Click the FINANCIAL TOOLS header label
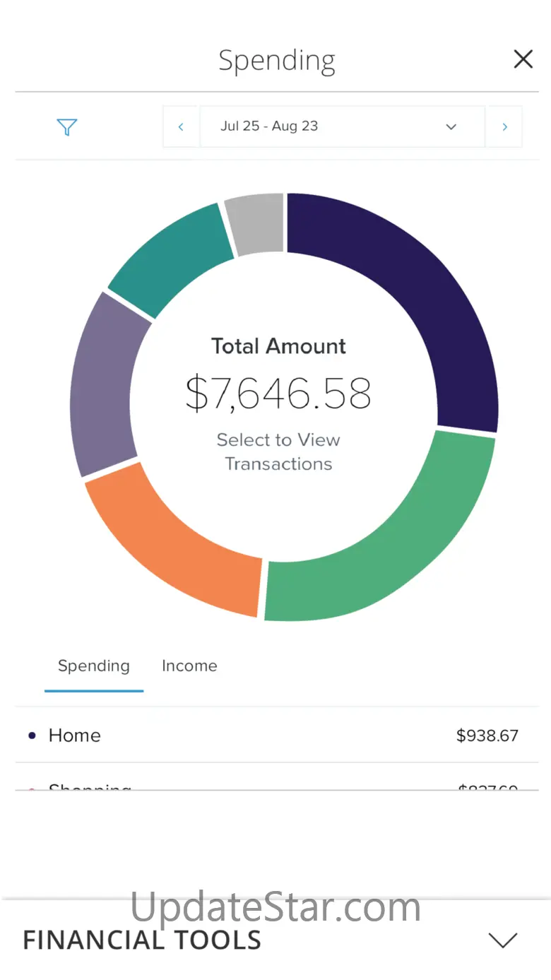 coord(142,940)
